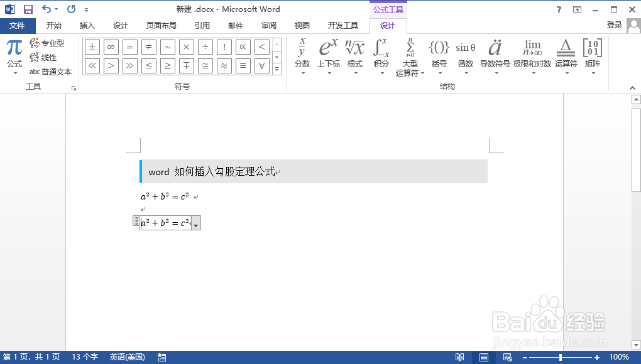The height and width of the screenshot is (364, 641).
Task: Insert the division sign symbol
Action: 205,47
